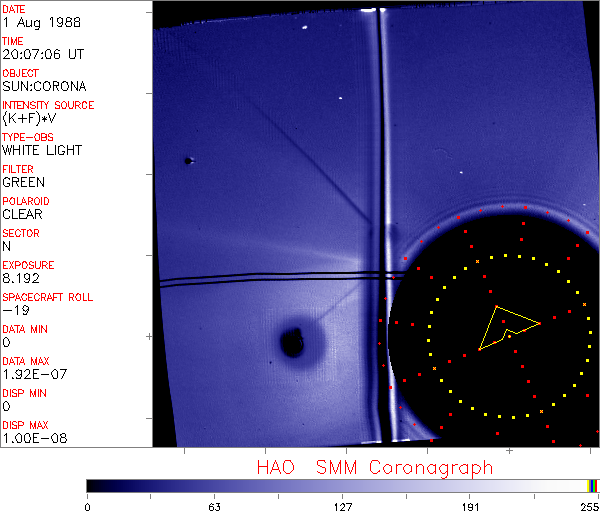Click the data max value 1.92E-07

31,374
